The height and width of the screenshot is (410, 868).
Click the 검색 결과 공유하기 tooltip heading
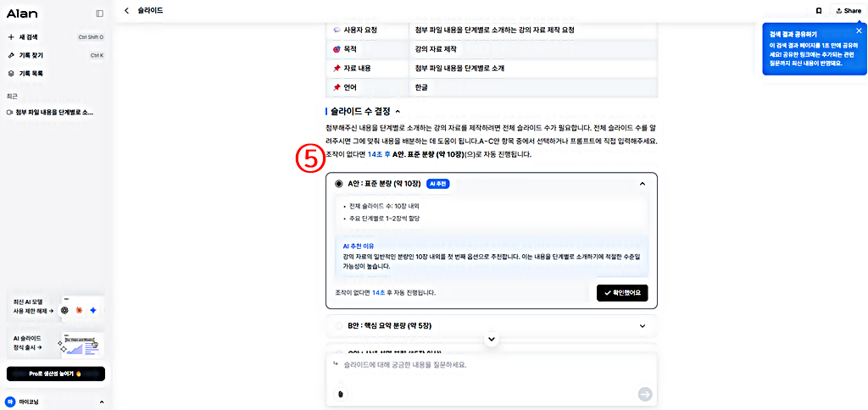[x=793, y=34]
